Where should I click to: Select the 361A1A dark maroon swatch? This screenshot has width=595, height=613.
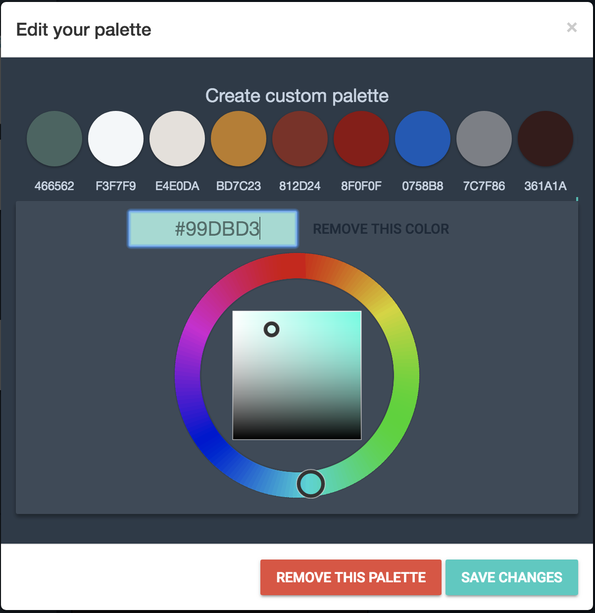(x=545, y=139)
